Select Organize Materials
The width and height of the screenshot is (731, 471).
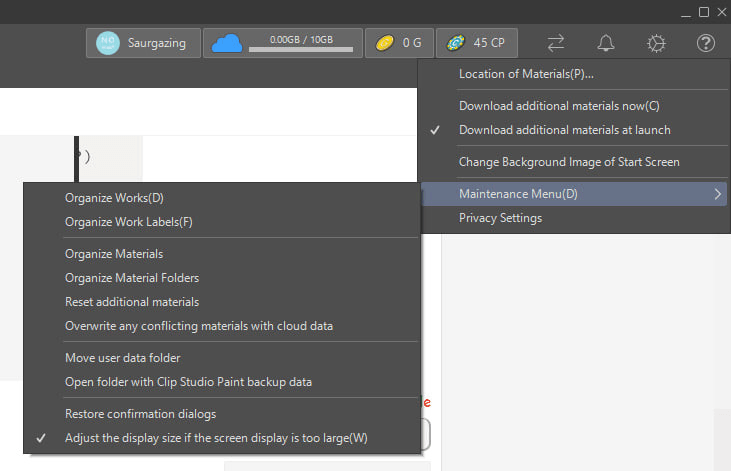tap(222, 254)
